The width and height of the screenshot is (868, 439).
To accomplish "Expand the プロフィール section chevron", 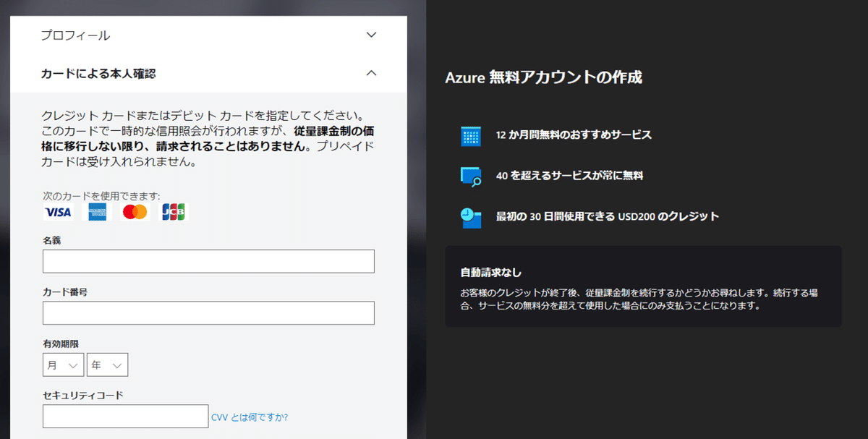I will point(371,35).
